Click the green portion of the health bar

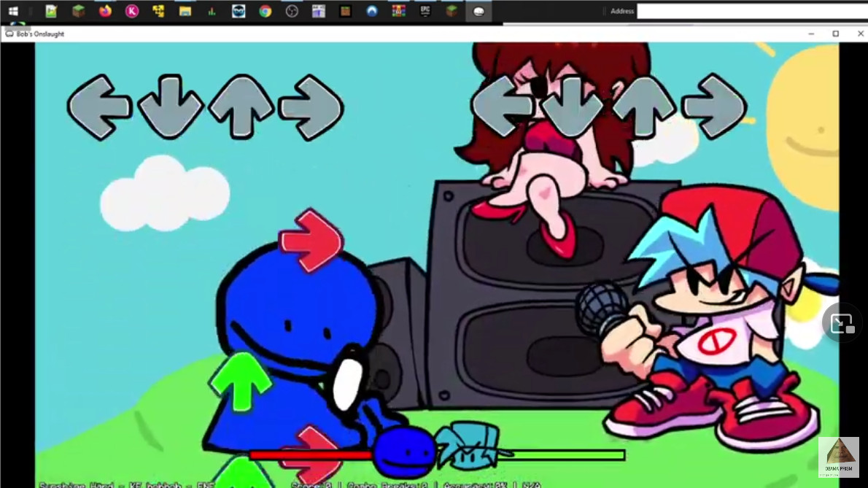tap(569, 455)
